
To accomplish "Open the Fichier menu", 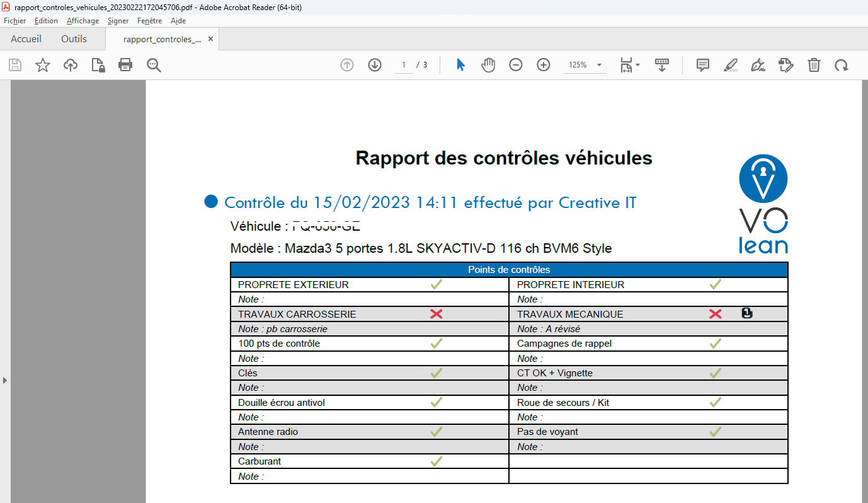I will (x=15, y=21).
